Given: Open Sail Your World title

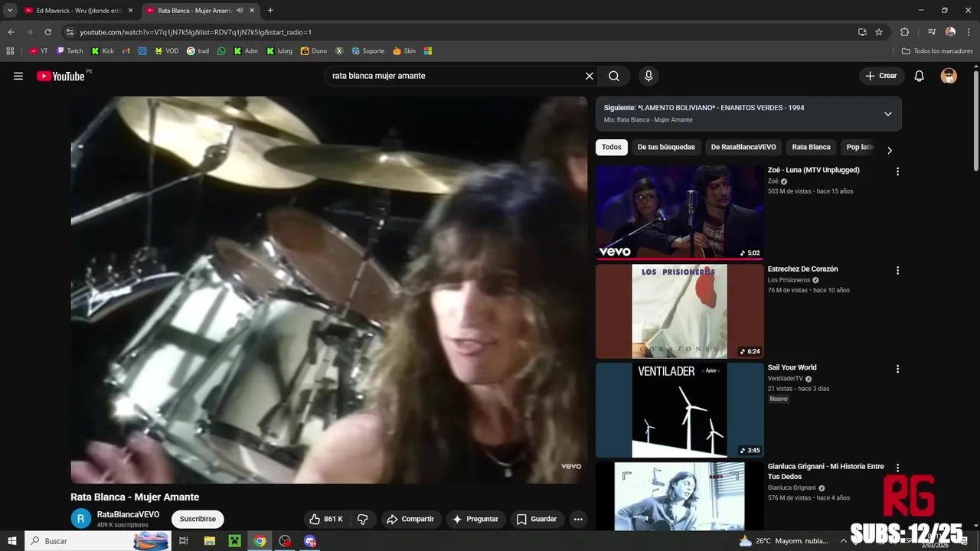Looking at the screenshot, I should (792, 367).
